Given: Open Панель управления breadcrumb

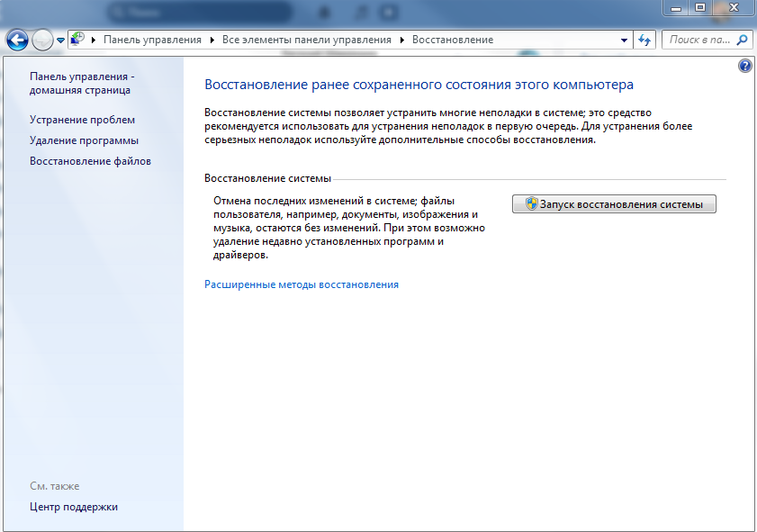Looking at the screenshot, I should click(x=152, y=40).
